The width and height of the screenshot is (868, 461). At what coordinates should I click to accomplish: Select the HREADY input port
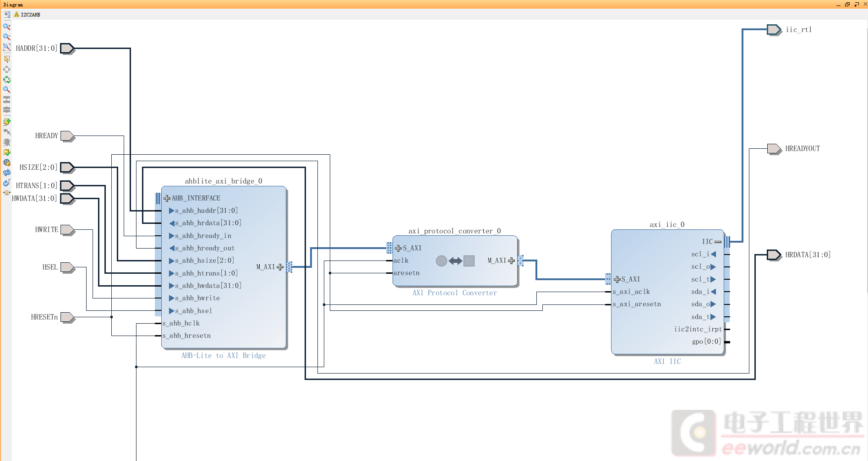pos(67,136)
